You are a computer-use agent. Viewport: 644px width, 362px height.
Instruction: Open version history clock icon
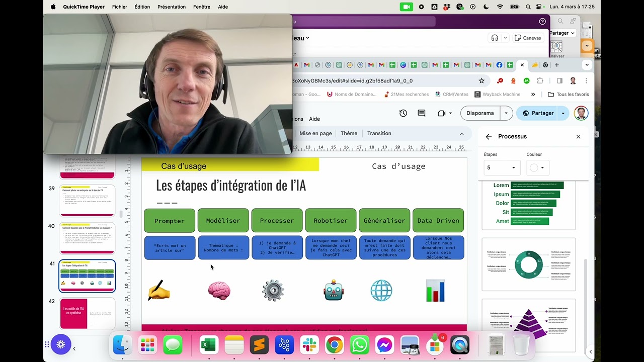(403, 113)
